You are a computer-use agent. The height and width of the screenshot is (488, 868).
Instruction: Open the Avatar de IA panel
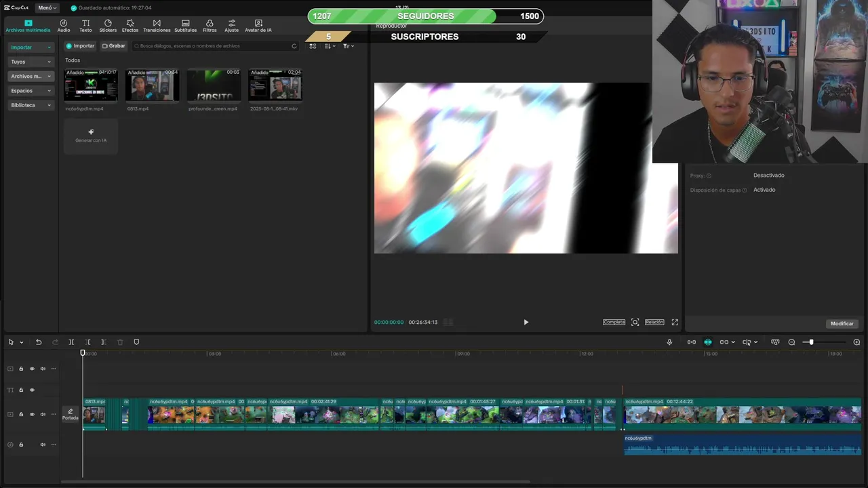(258, 26)
